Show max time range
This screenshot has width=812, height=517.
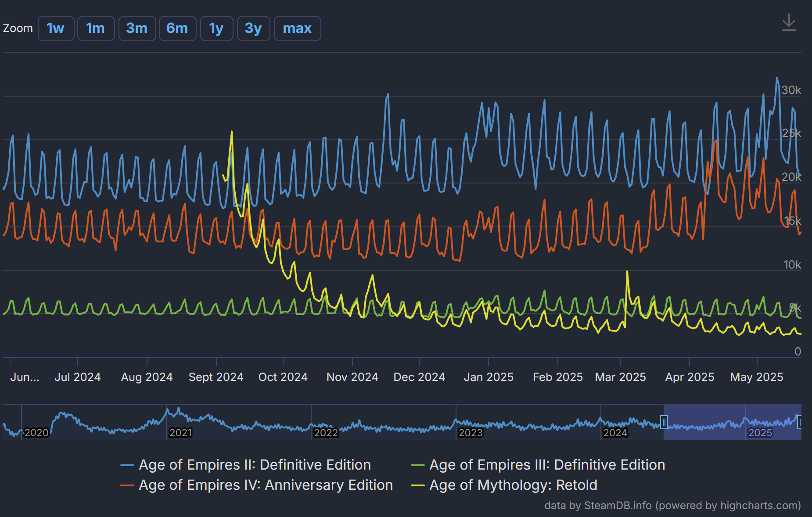(x=297, y=29)
